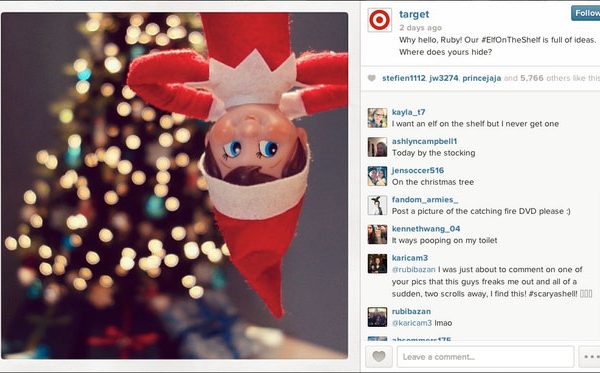Click the small heart icon beside likes list

point(372,78)
